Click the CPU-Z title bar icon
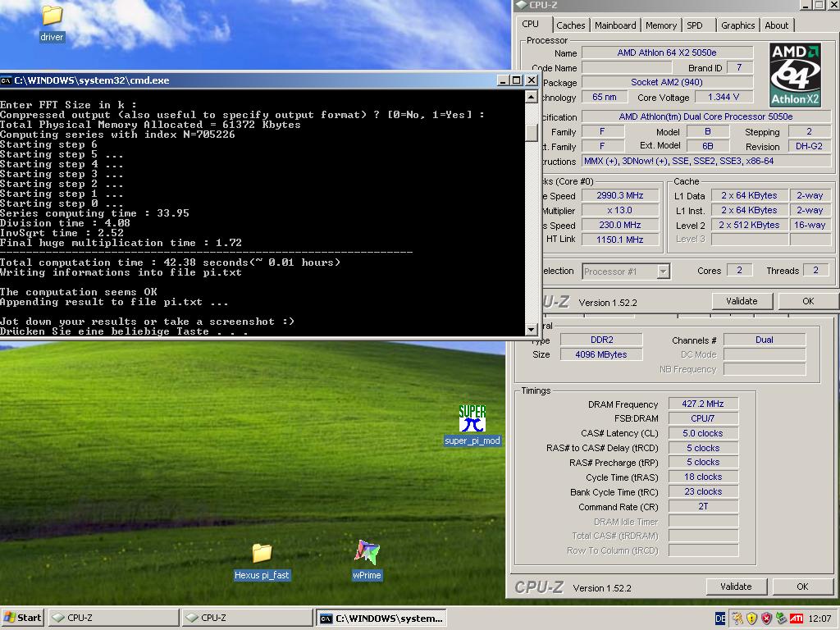840x630 pixels. click(x=521, y=5)
